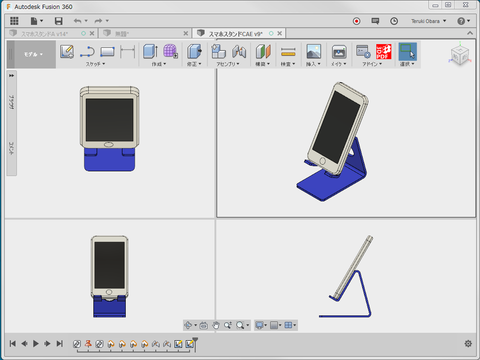
Task: Open the Grid and Snaps menu
Action: 275,325
